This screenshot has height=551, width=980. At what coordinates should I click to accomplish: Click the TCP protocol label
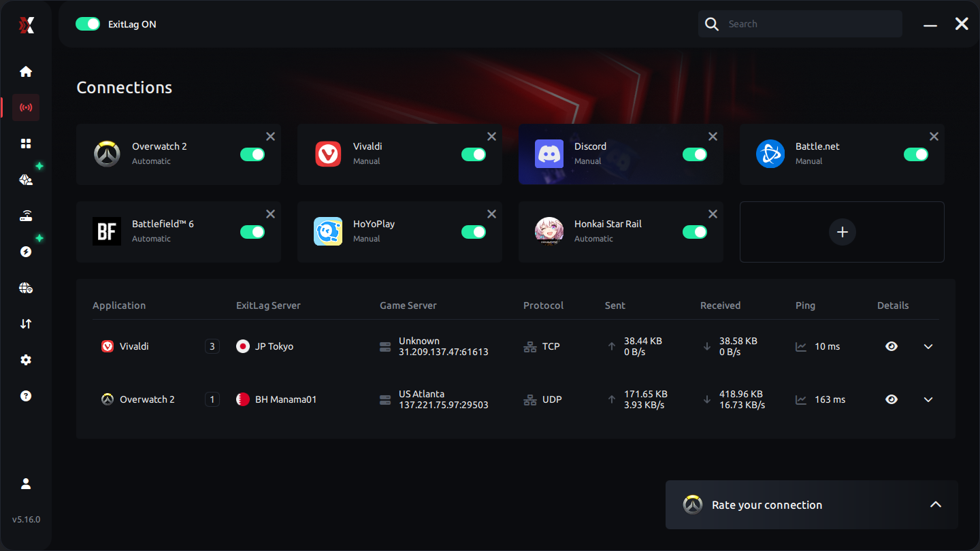click(551, 346)
